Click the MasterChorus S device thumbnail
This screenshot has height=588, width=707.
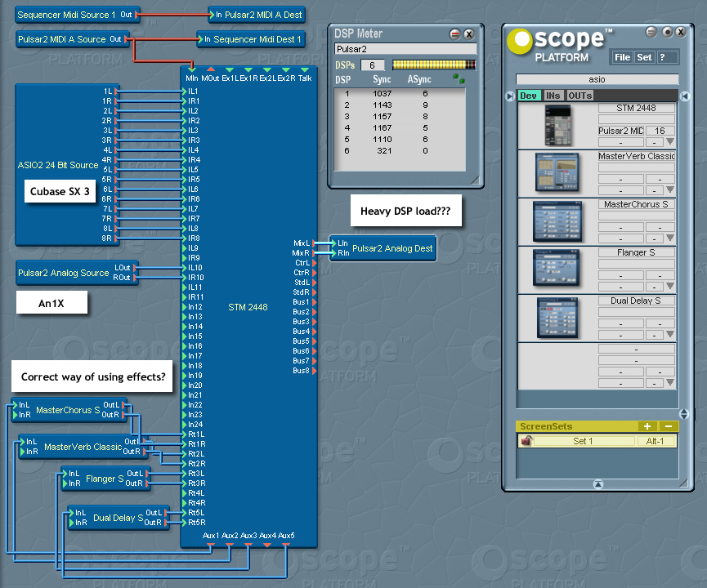tap(557, 221)
